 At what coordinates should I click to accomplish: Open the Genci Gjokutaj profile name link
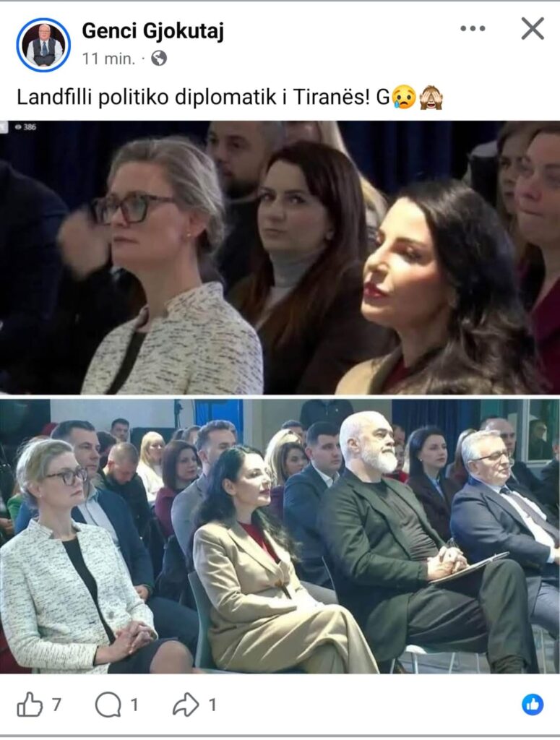point(153,31)
